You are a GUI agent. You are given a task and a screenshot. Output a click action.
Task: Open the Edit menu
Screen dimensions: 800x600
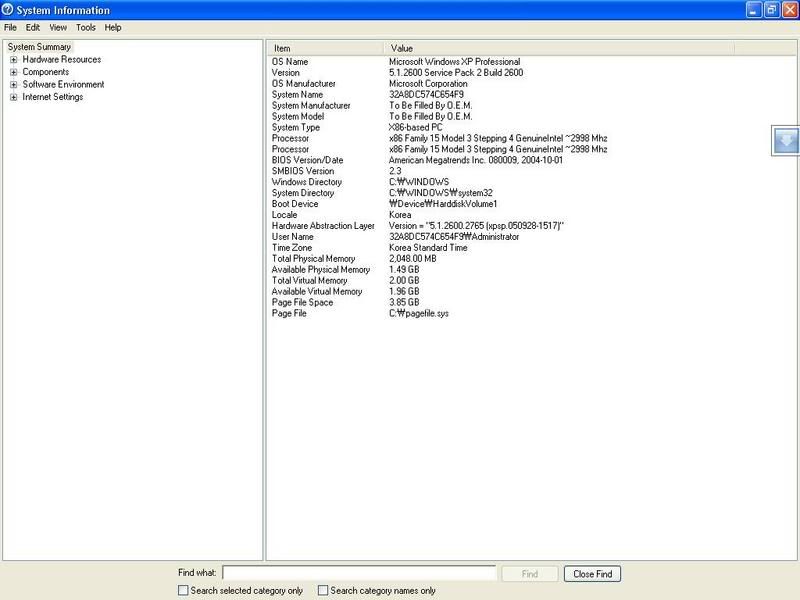coord(33,28)
